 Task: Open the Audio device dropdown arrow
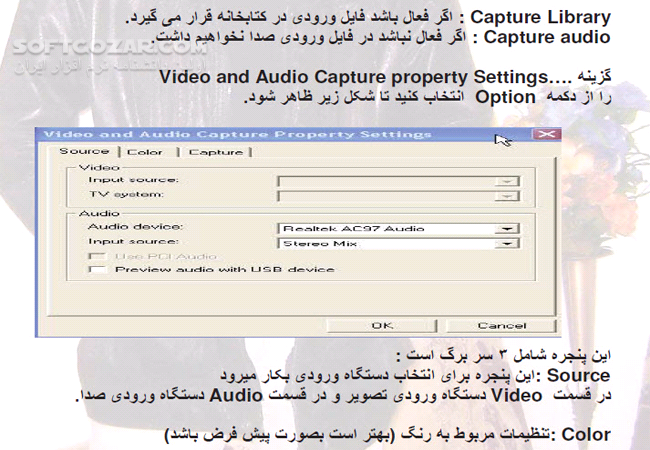coord(507,229)
